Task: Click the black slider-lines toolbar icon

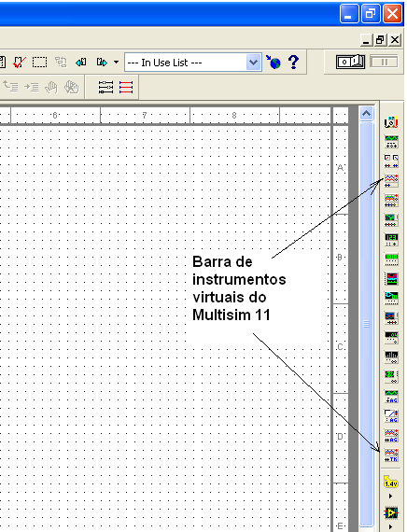Action: pyautogui.click(x=105, y=88)
